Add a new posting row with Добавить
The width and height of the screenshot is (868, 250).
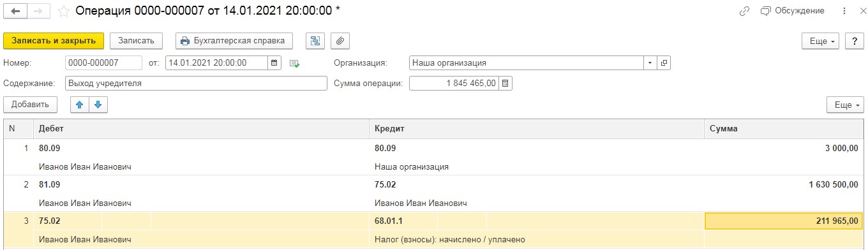click(x=30, y=105)
